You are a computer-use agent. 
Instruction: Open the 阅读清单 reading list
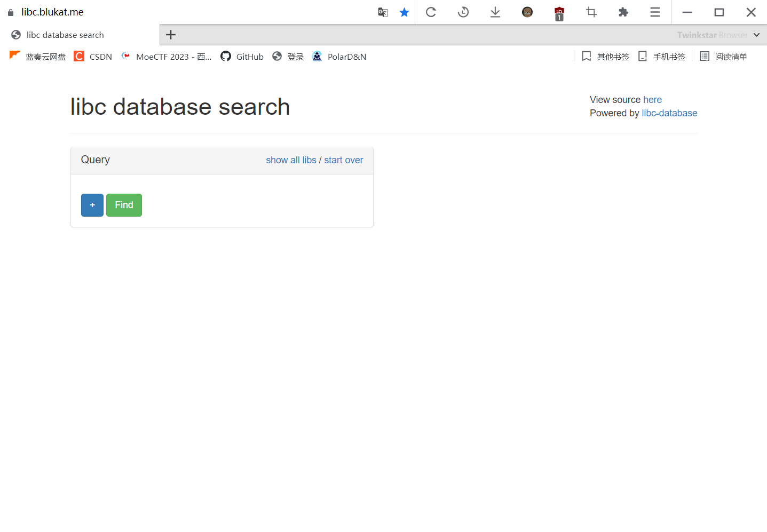click(724, 57)
